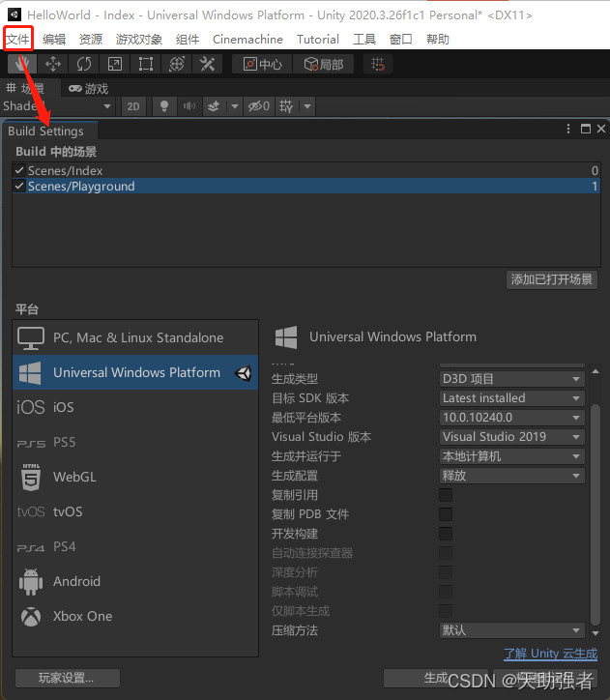Select the Hand tool in toolbar
610x700 pixels.
22,64
